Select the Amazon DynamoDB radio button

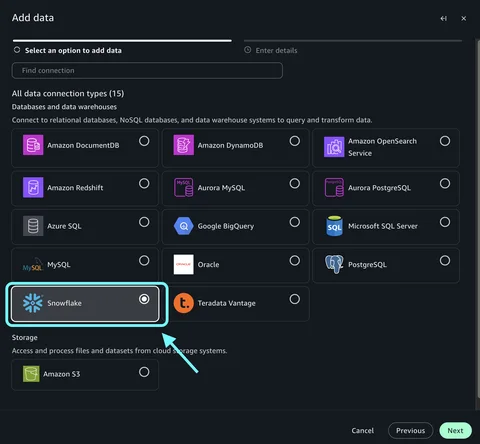point(295,141)
